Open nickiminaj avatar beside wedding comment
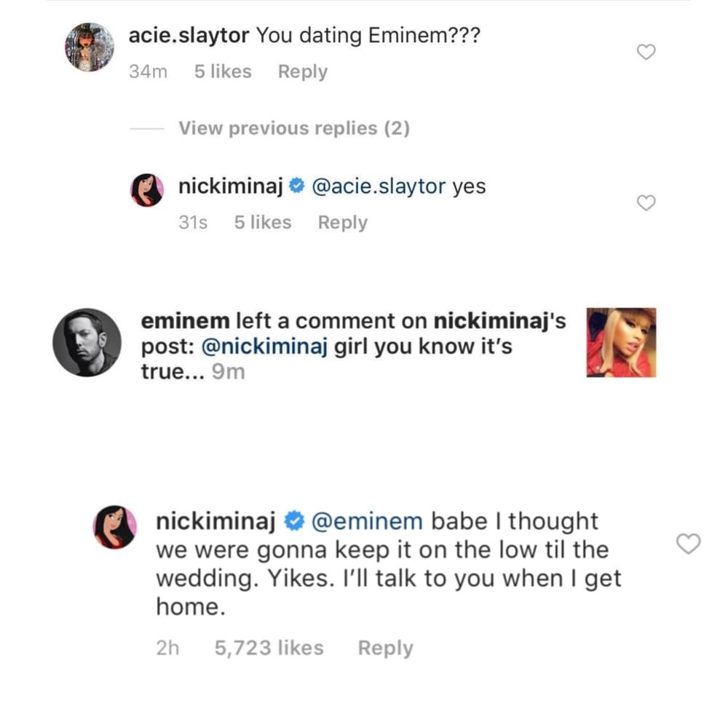The width and height of the screenshot is (728, 728). [116, 527]
